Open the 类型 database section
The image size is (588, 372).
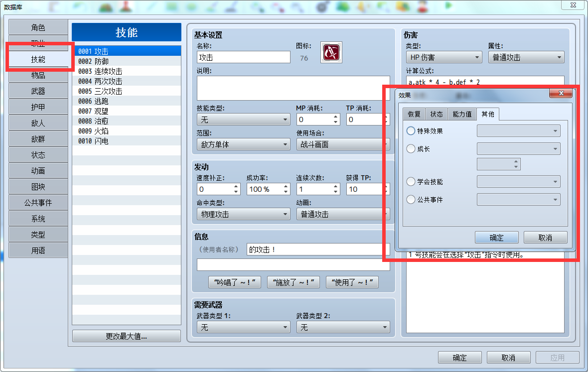tap(38, 235)
